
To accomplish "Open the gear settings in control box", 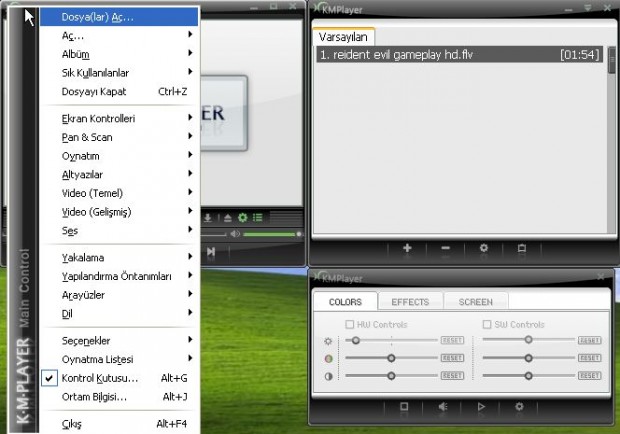I will (520, 406).
